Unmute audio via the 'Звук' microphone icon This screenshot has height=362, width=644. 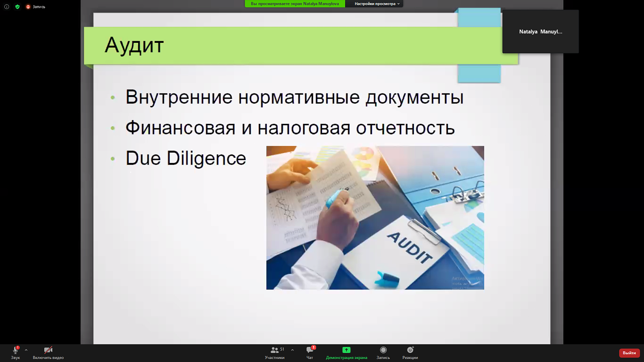point(15,353)
